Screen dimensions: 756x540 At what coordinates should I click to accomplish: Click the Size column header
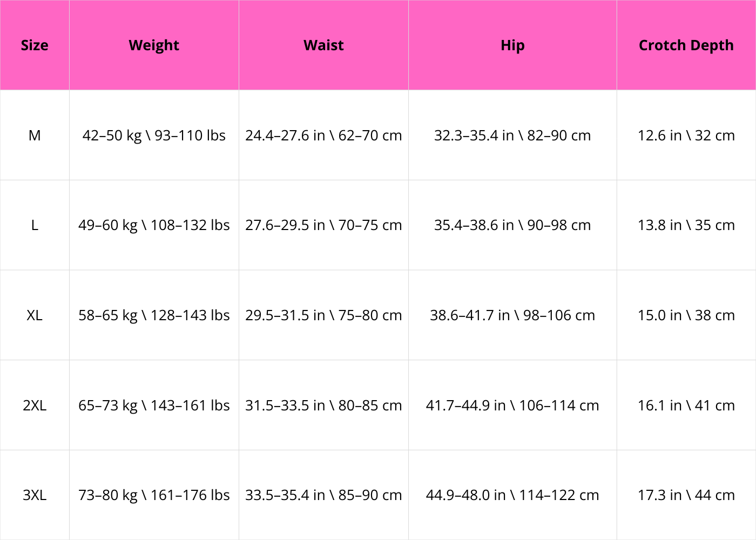pyautogui.click(x=35, y=45)
